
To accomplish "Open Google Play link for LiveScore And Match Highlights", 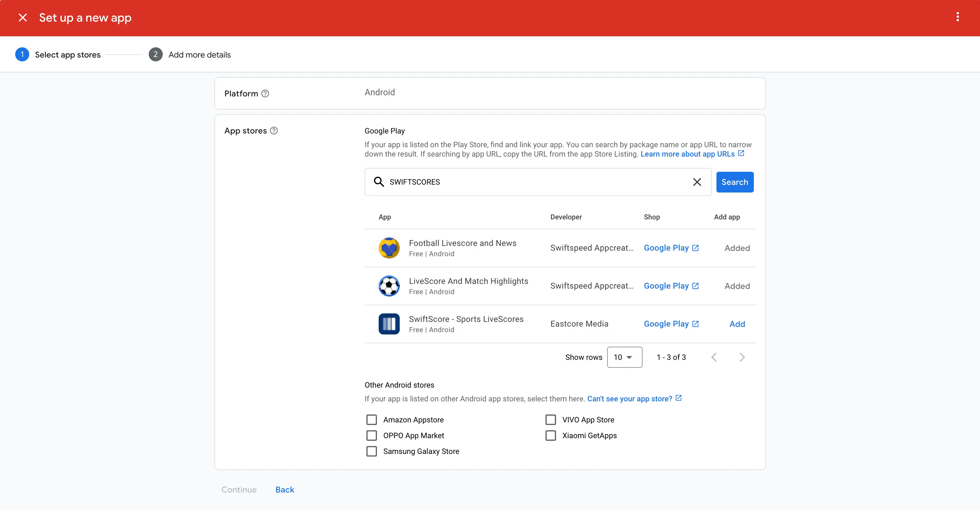I will [x=671, y=286].
